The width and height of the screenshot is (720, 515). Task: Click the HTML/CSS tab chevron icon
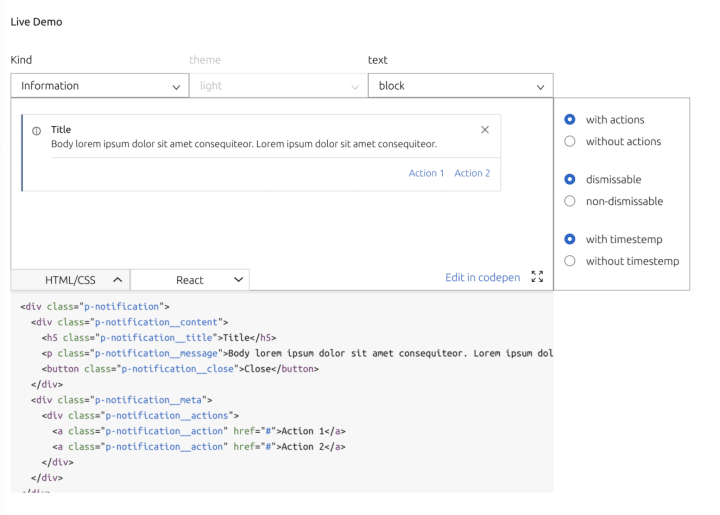[116, 280]
